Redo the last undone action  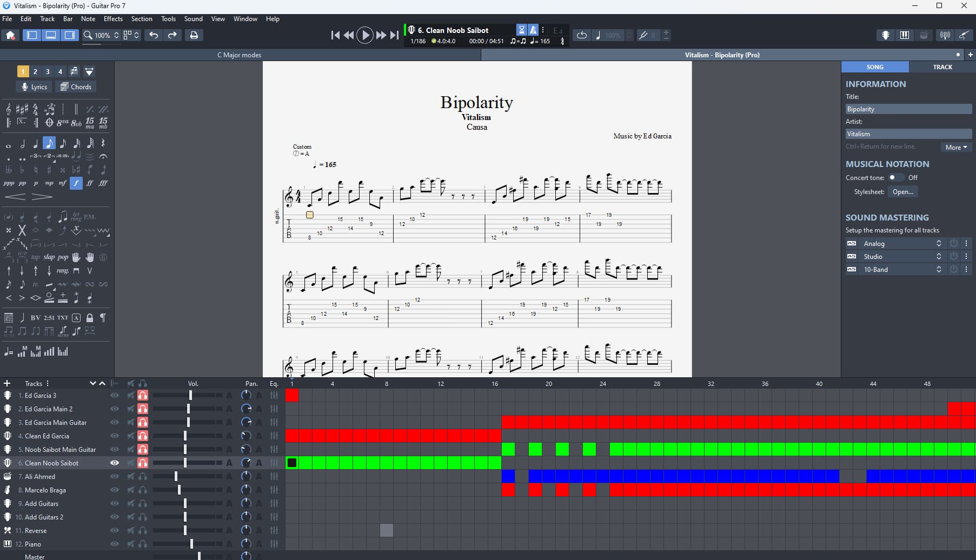[172, 35]
